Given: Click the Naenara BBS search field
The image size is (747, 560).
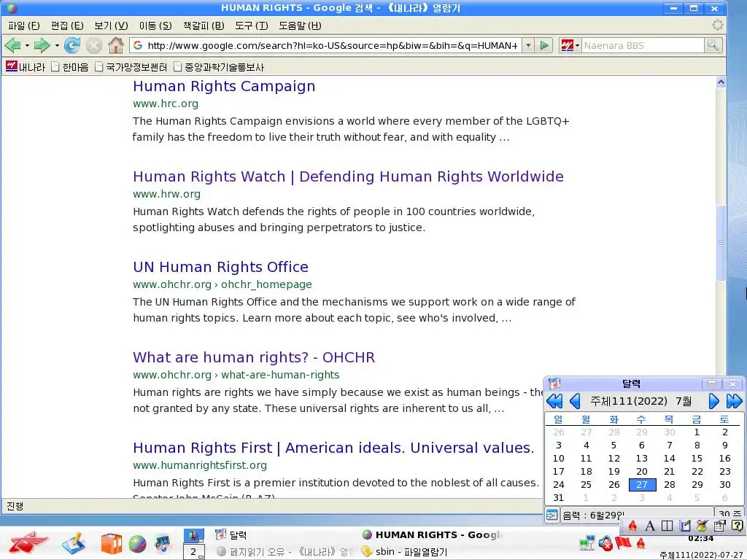Looking at the screenshot, I should (643, 46).
